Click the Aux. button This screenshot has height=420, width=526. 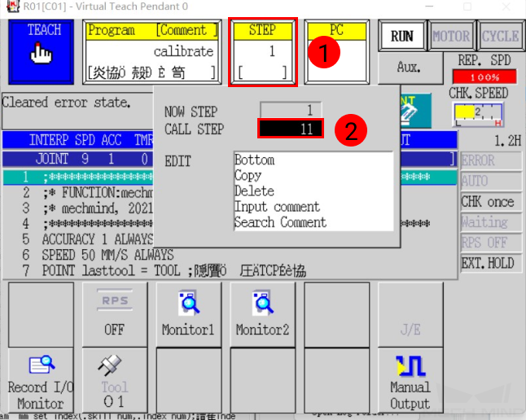coord(410,67)
